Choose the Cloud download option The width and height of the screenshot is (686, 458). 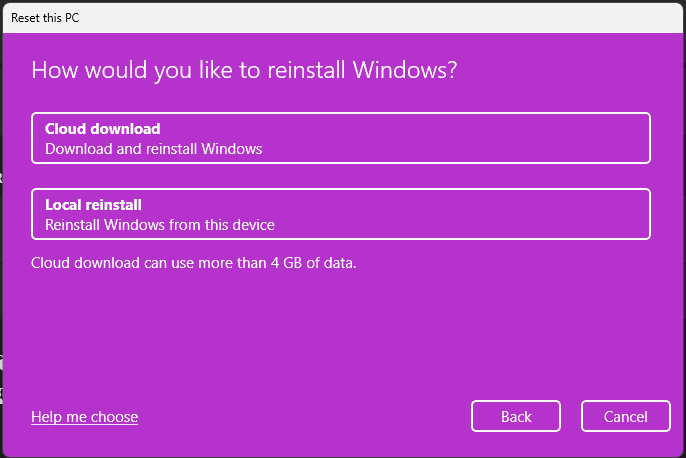(341, 138)
